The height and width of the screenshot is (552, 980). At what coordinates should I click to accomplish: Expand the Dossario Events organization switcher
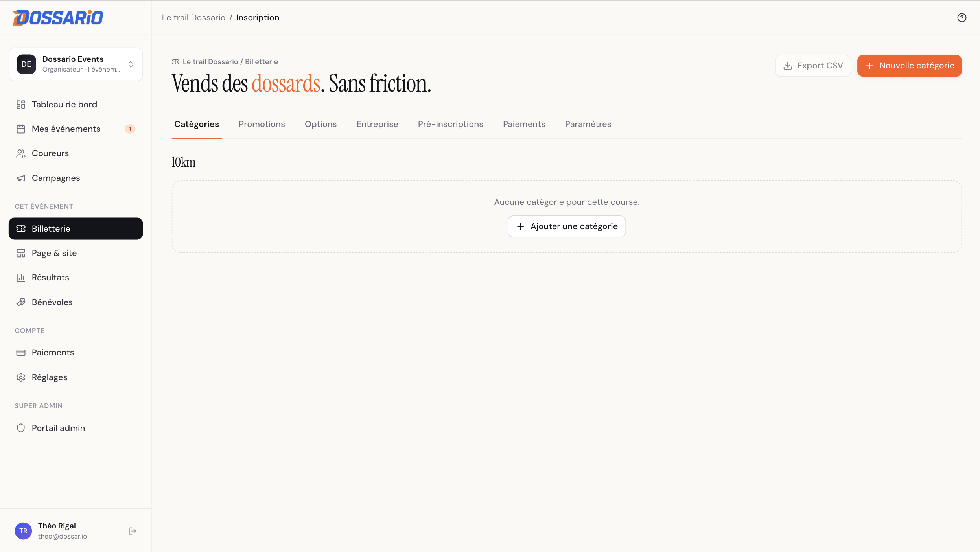[76, 64]
